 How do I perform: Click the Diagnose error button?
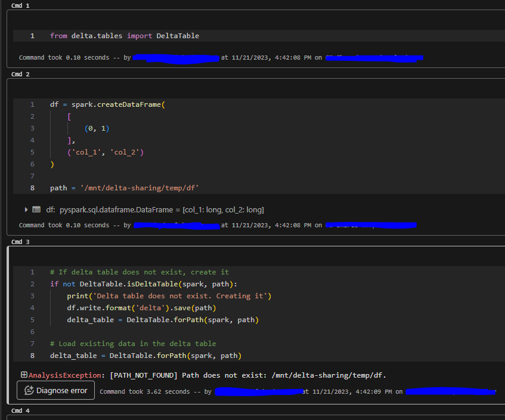pyautogui.click(x=55, y=391)
